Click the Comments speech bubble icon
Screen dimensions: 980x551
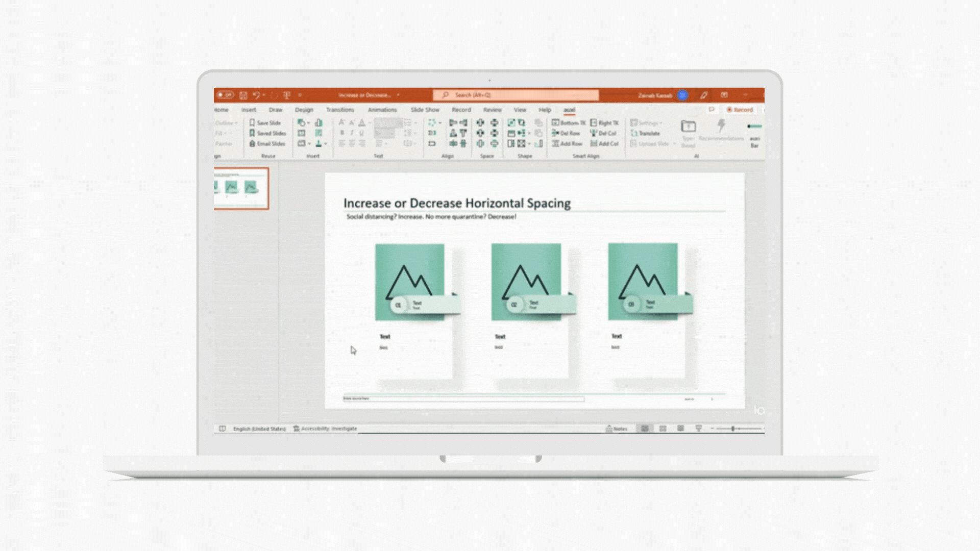pos(712,110)
